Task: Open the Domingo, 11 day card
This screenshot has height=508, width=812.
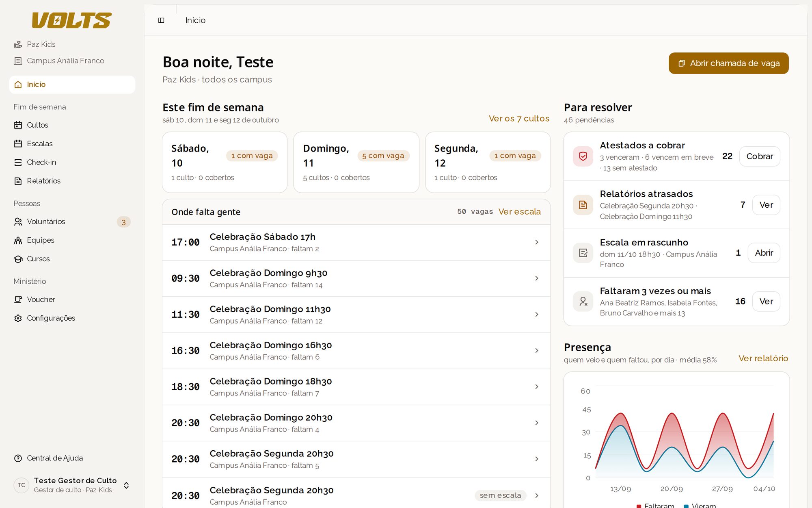Action: 356,162
